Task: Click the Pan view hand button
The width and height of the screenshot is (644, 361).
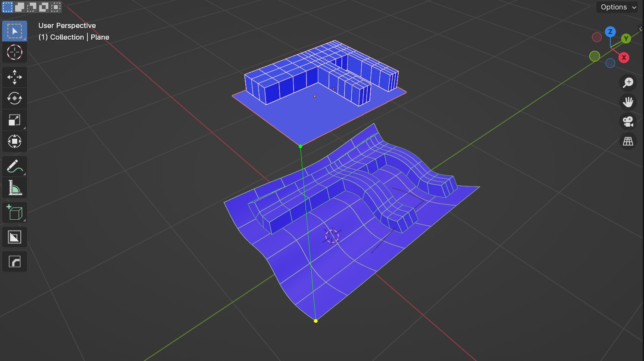Action: (628, 102)
